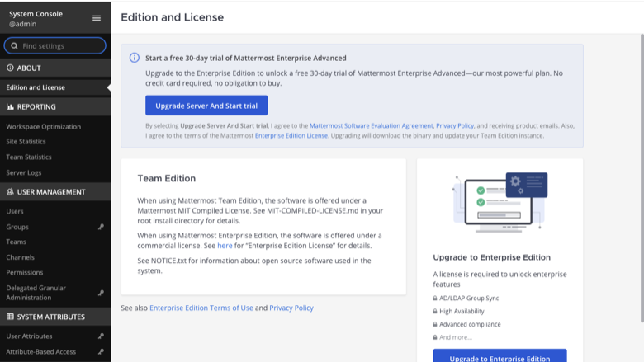This screenshot has height=362, width=644.
Task: Click the search magnifier icon
Action: [x=14, y=46]
